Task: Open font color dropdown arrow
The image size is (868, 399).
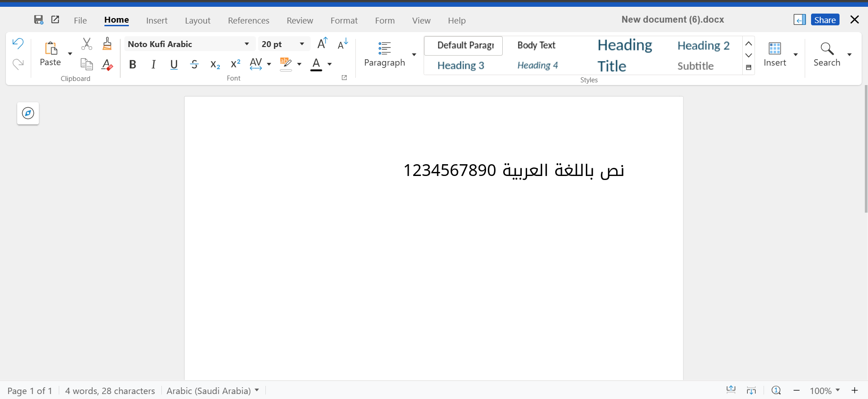Action: (x=330, y=64)
